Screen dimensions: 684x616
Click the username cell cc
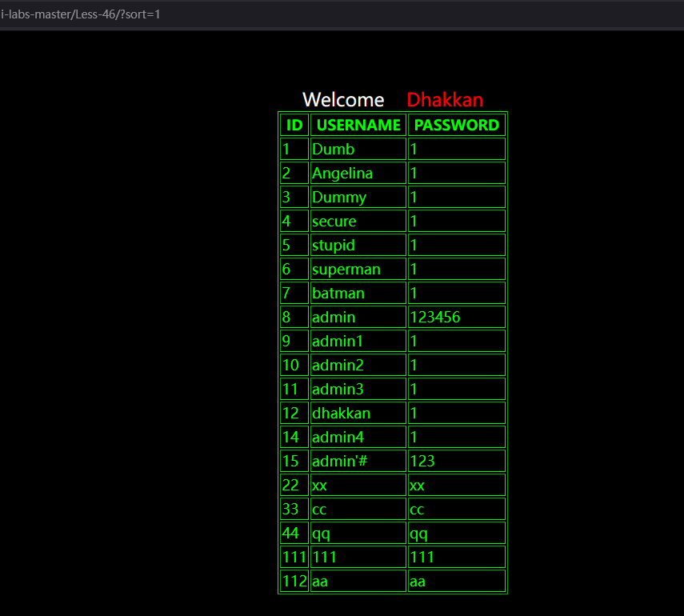(358, 509)
